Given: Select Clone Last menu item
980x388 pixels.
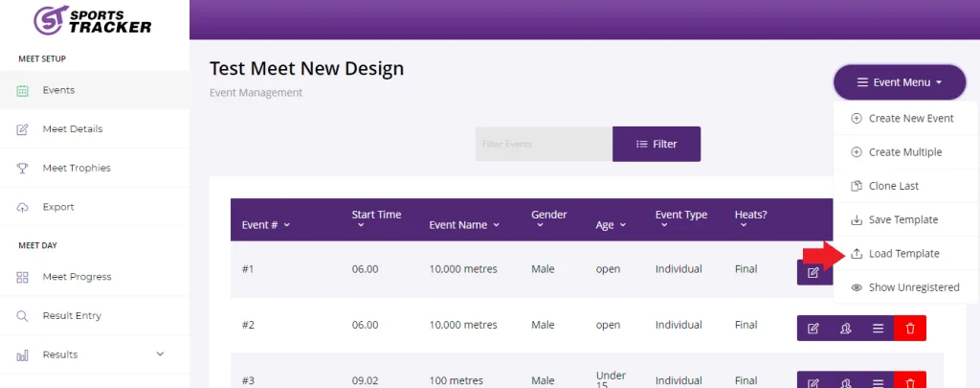Looking at the screenshot, I should tap(905, 186).
